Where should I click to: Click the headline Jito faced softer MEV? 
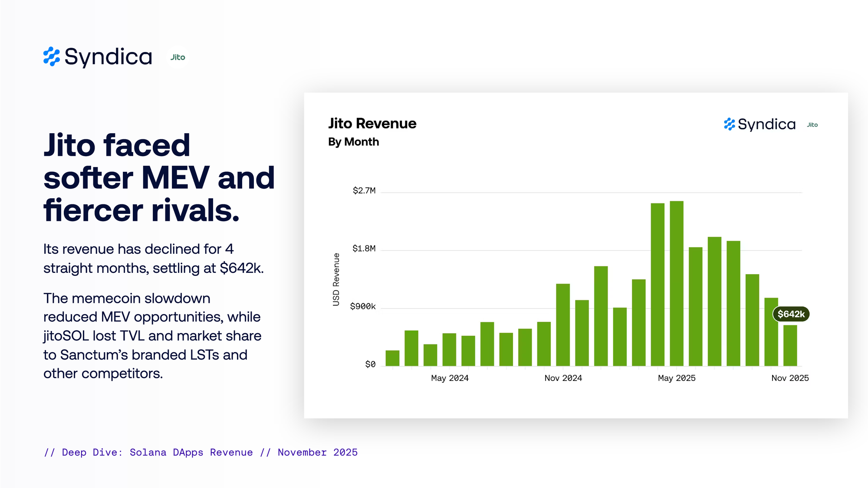tap(159, 177)
